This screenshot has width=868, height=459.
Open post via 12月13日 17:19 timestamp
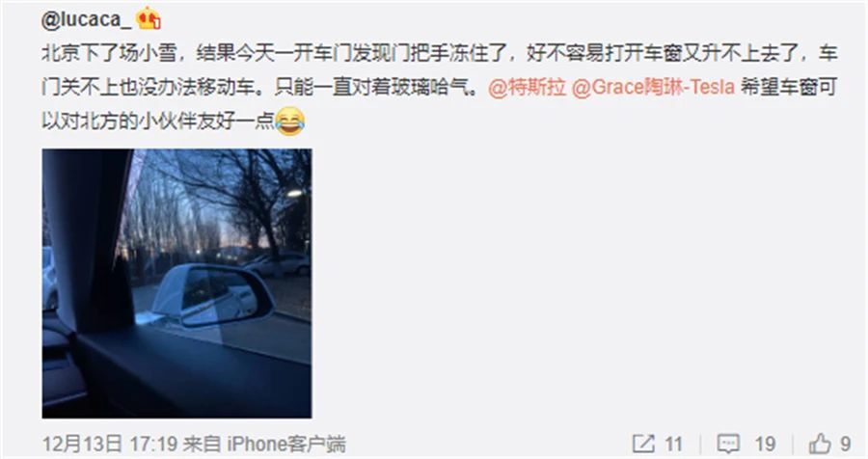110,444
